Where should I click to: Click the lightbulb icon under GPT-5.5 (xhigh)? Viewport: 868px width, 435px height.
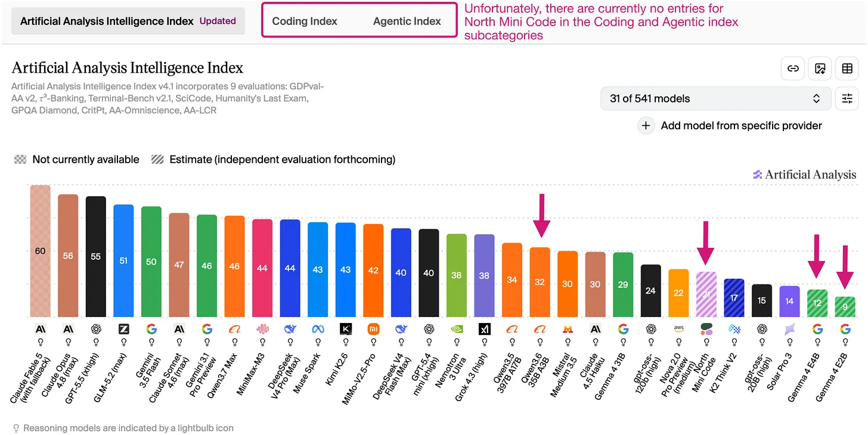96,343
